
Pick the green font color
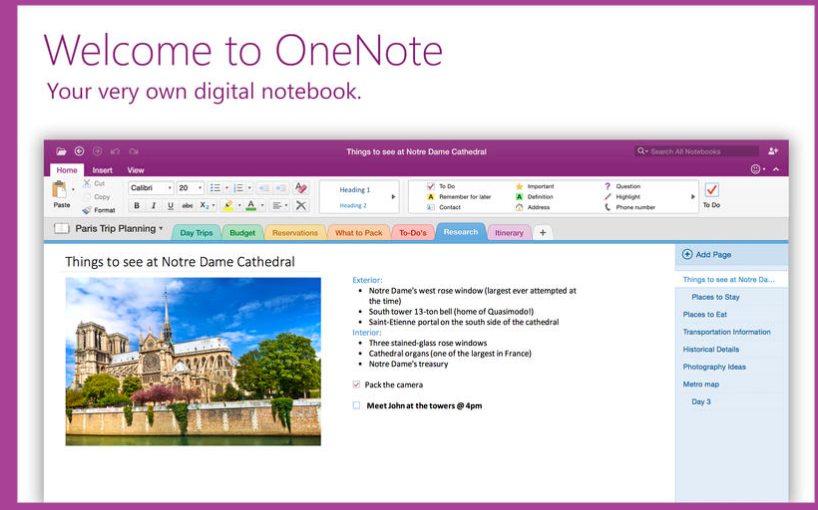pyautogui.click(x=251, y=205)
